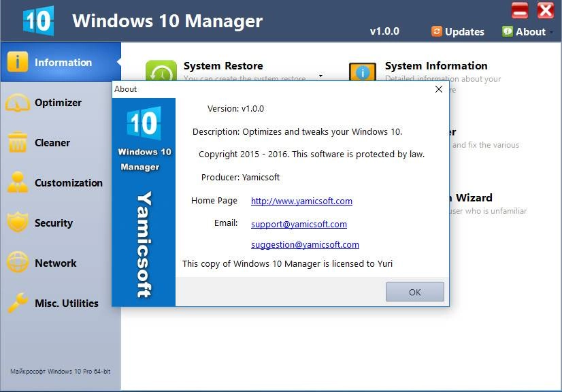The height and width of the screenshot is (392, 562).
Task: Click the 'Copyright 2015 - 2016' line
Action: (312, 154)
